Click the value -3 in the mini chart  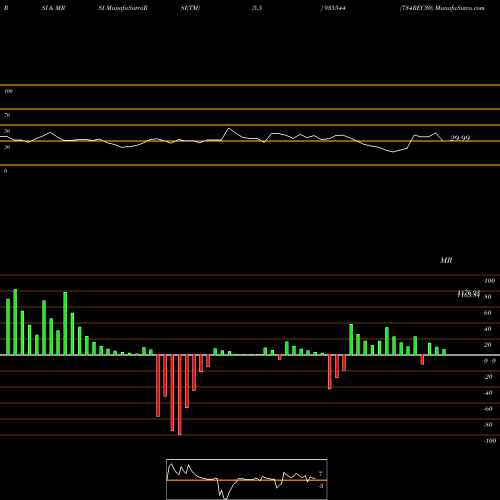click(321, 486)
